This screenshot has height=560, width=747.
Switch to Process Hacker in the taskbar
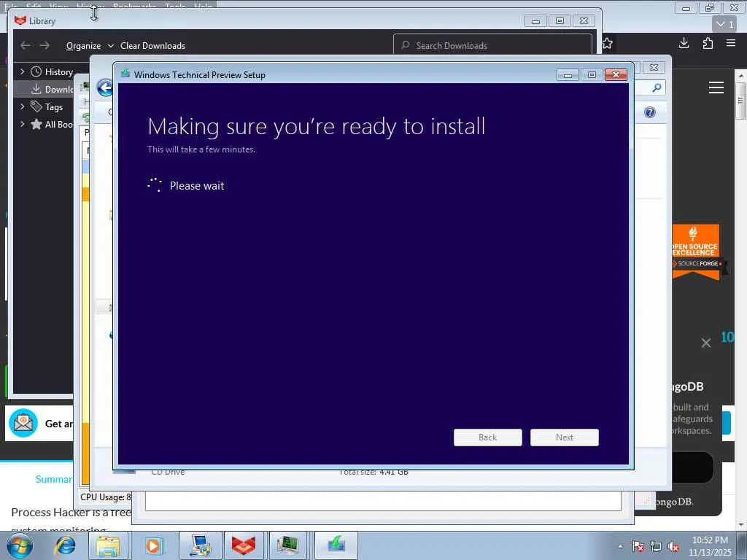(x=288, y=545)
